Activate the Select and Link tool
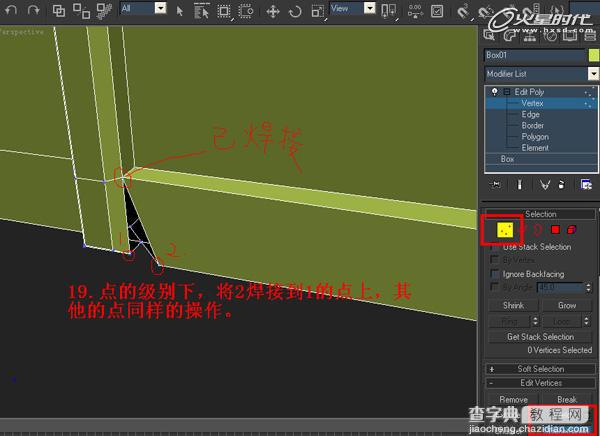 pyautogui.click(x=59, y=11)
